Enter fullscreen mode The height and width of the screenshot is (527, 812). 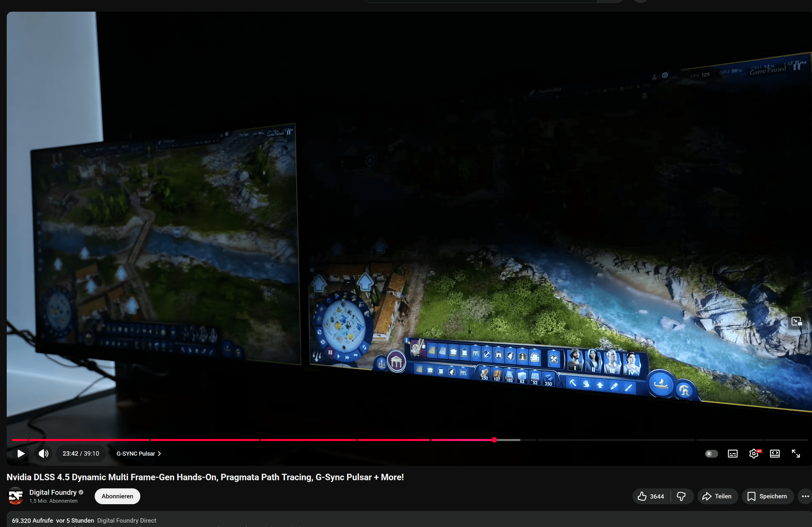(796, 454)
